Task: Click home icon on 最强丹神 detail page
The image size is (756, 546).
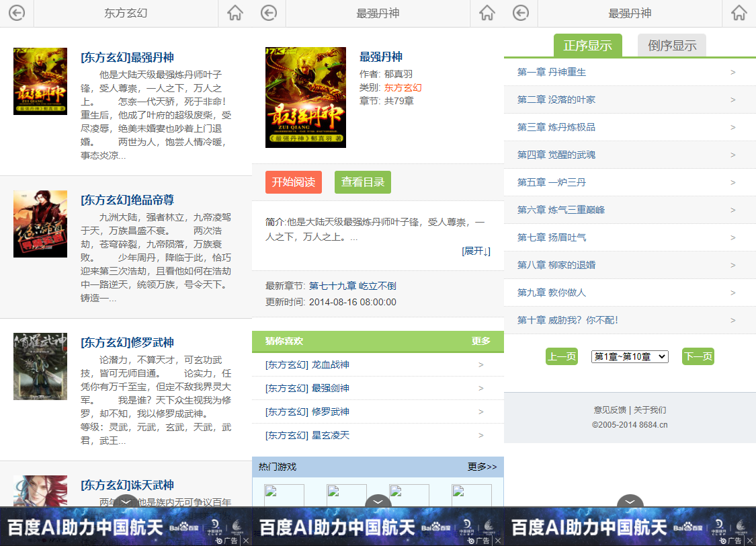Action: pos(487,13)
